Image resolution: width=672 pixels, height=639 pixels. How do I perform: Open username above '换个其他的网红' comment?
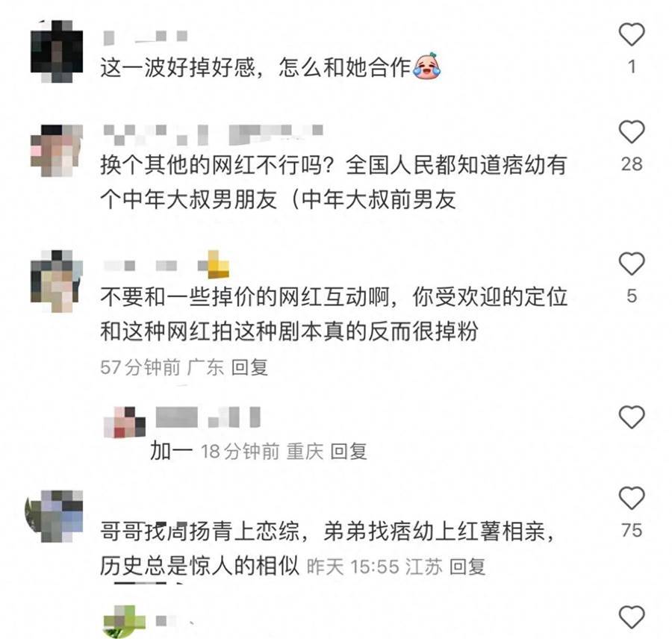click(x=213, y=134)
